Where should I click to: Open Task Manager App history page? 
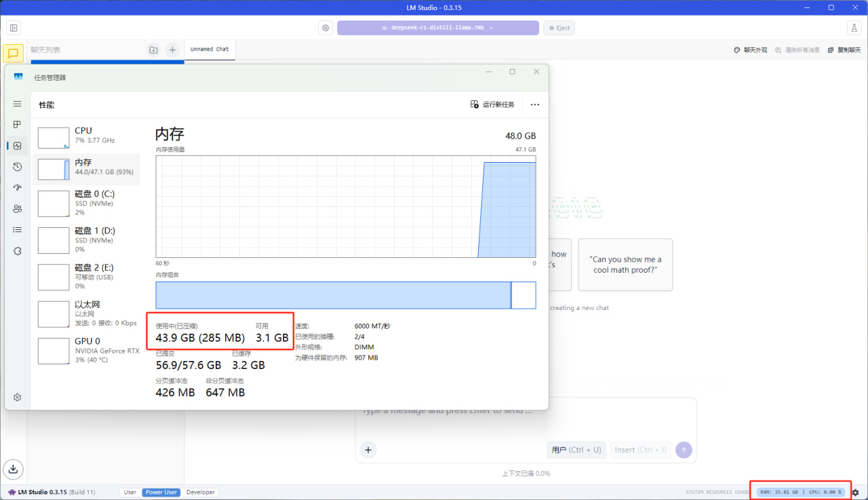(18, 167)
